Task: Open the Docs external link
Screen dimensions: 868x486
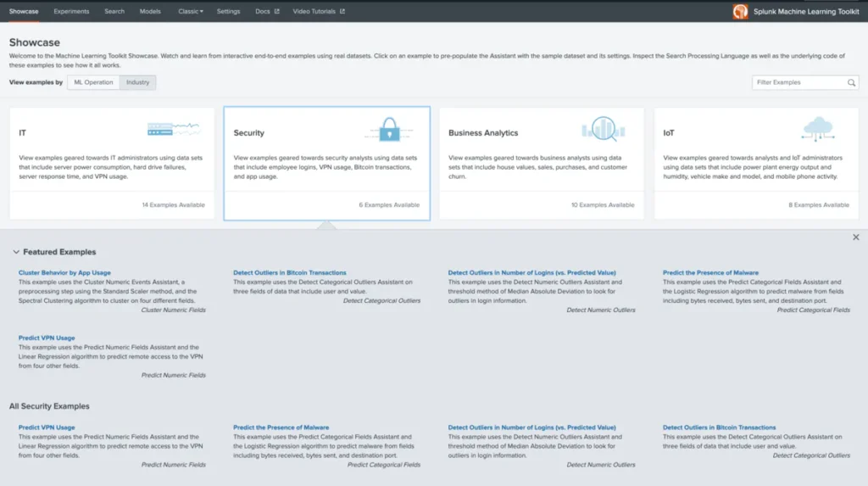Action: point(267,11)
